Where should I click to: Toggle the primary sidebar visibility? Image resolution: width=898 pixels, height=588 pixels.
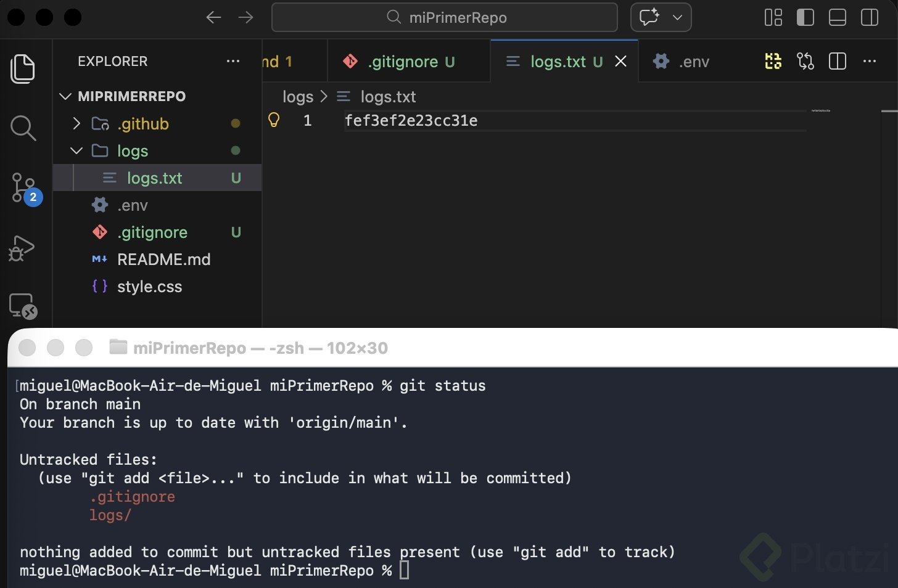pyautogui.click(x=805, y=17)
